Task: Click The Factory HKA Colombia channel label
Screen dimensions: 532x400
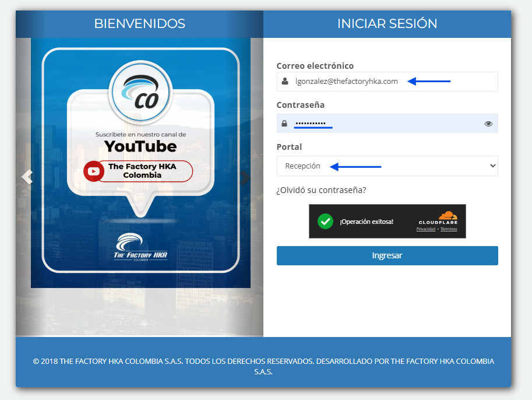Action: (x=142, y=171)
